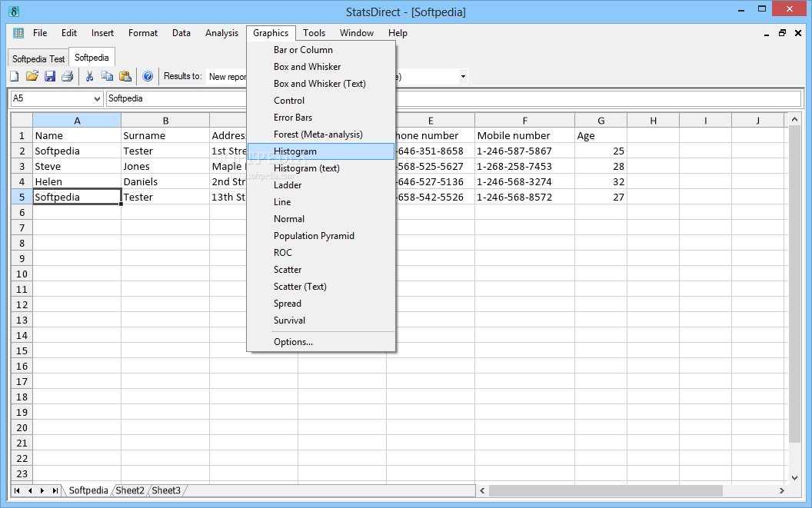This screenshot has height=508, width=812.
Task: Open graphics Options... entry
Action: [321, 342]
